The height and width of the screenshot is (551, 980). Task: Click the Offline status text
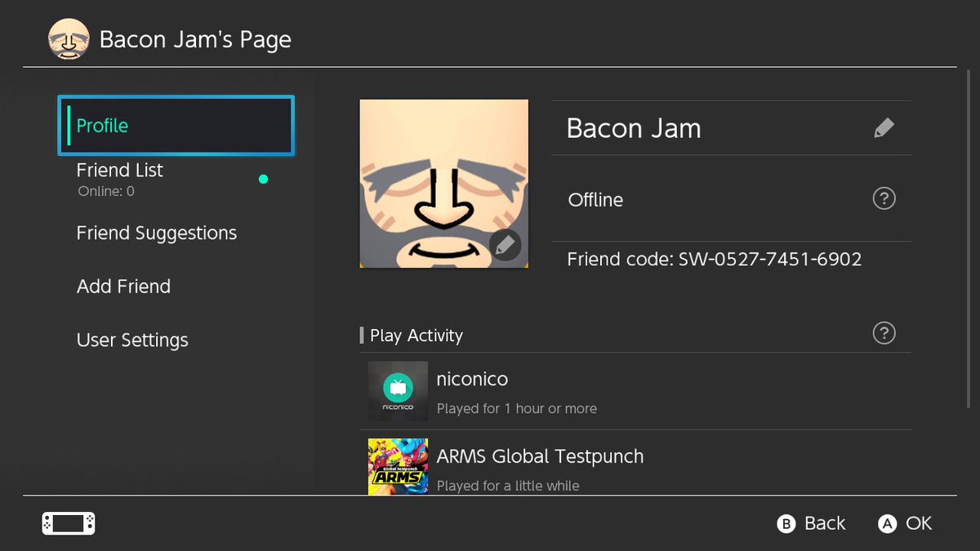coord(595,200)
